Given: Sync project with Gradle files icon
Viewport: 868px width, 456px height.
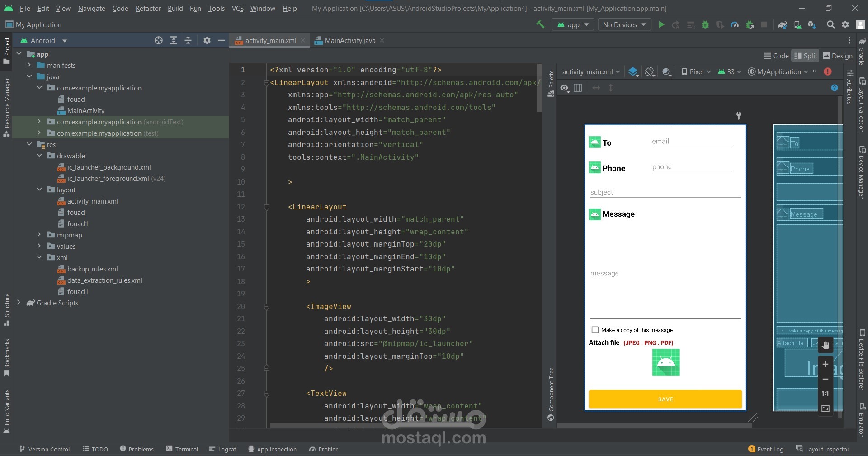Looking at the screenshot, I should click(x=782, y=25).
